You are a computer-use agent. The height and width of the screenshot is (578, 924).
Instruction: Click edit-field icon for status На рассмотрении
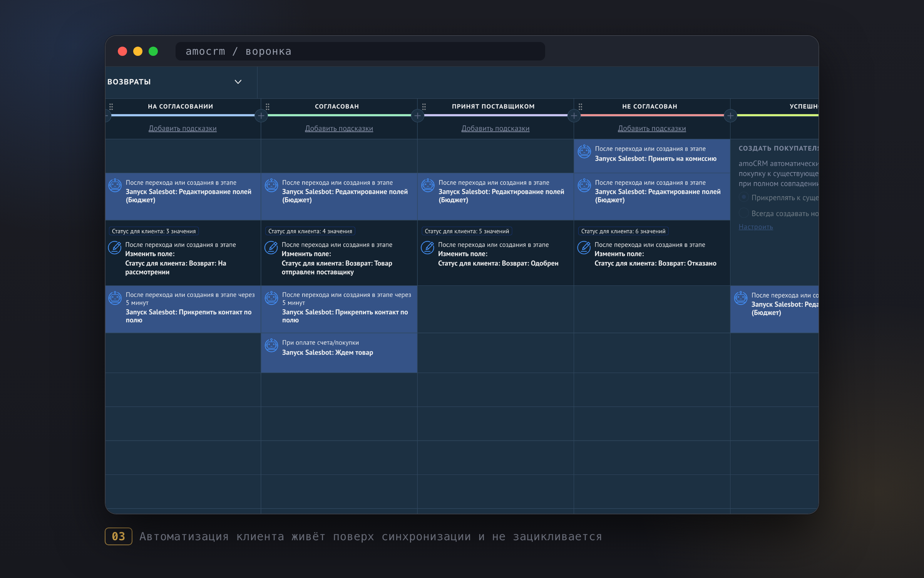point(115,247)
